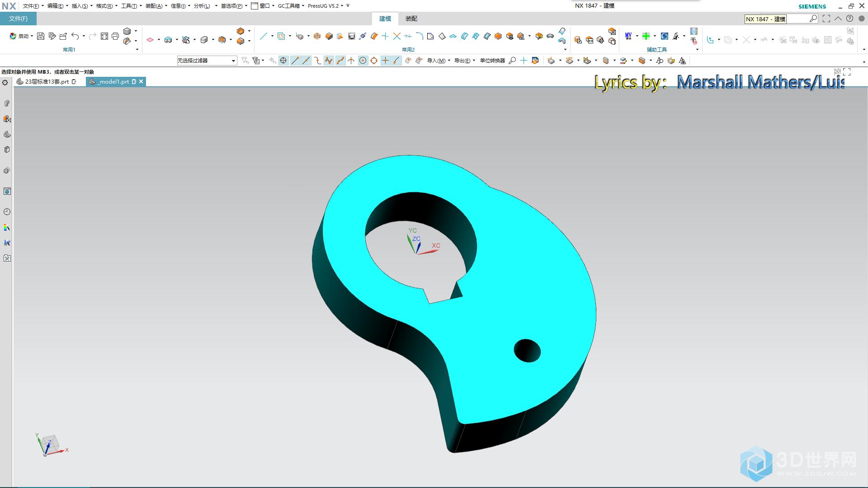Toggle the Pole snap option

tap(329, 61)
